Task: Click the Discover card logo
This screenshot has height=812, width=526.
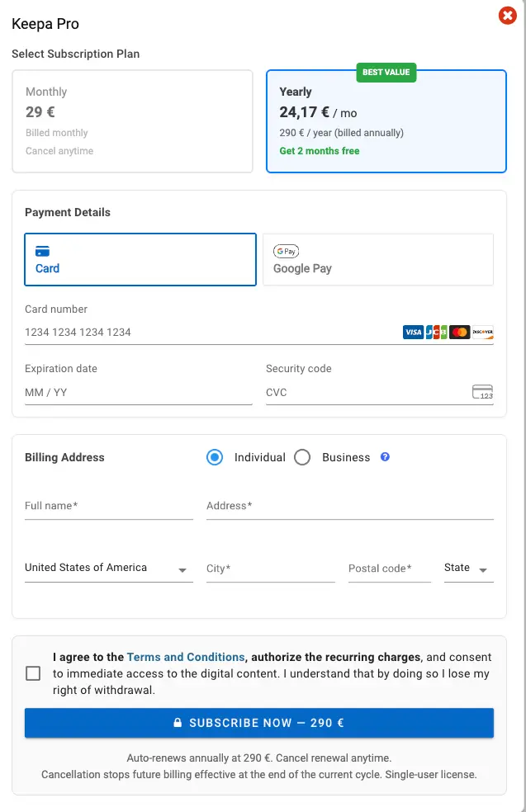Action: pyautogui.click(x=483, y=333)
